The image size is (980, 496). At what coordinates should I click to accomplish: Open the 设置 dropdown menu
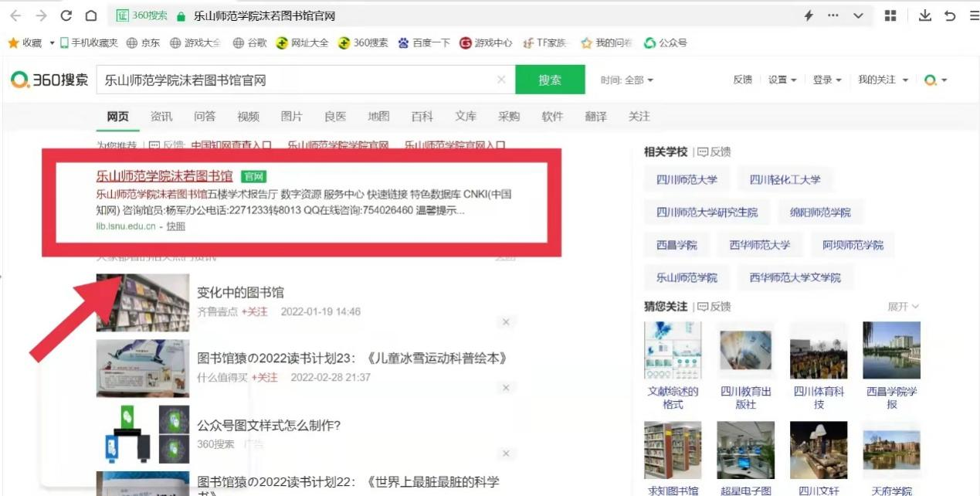point(782,80)
